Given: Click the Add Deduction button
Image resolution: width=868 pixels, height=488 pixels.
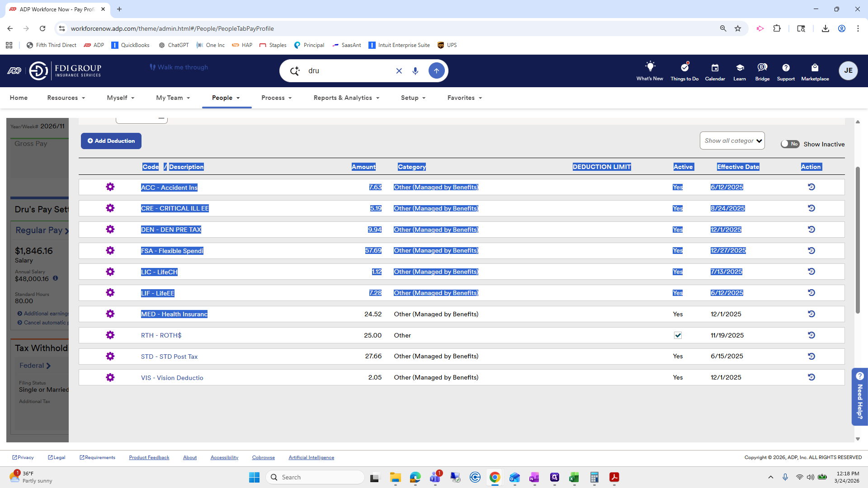Looking at the screenshot, I should pyautogui.click(x=111, y=141).
